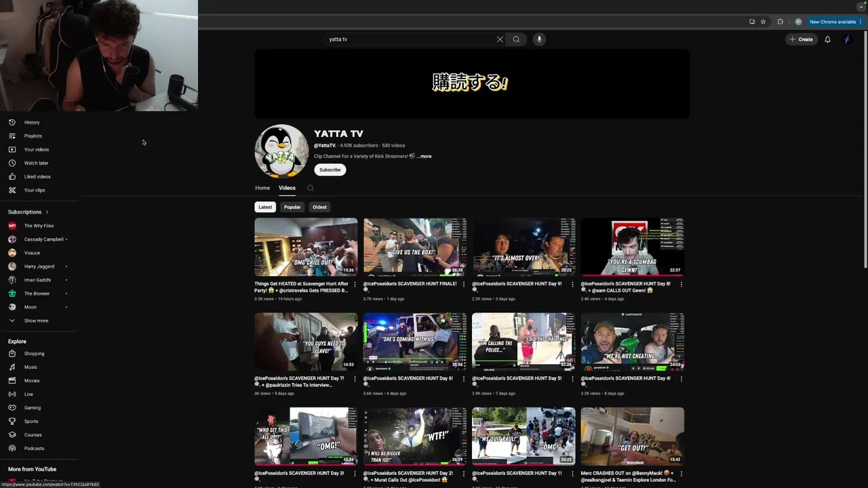The height and width of the screenshot is (488, 868).
Task: Open options menu for Day 8 video
Action: [x=682, y=285]
